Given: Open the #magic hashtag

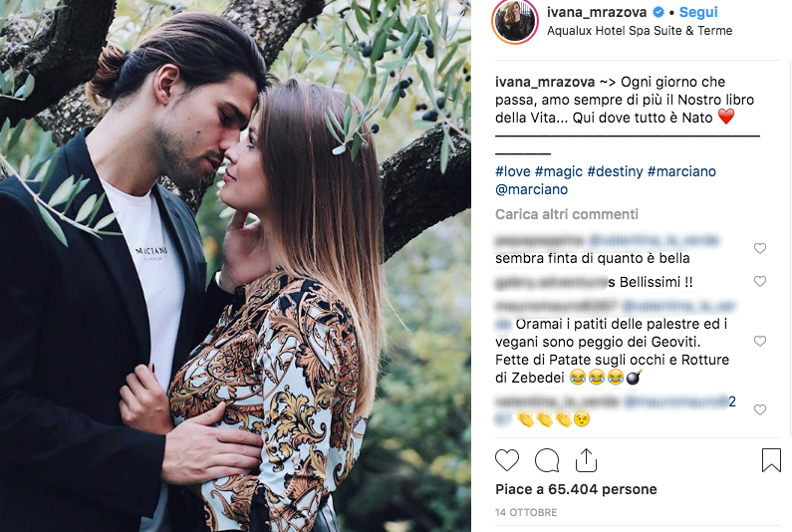Looking at the screenshot, I should [x=559, y=171].
